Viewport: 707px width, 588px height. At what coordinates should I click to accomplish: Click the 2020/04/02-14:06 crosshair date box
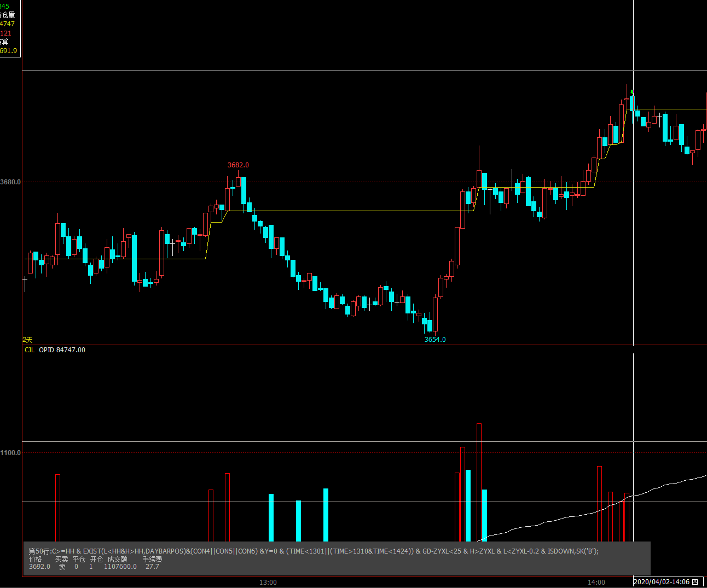pyautogui.click(x=662, y=582)
